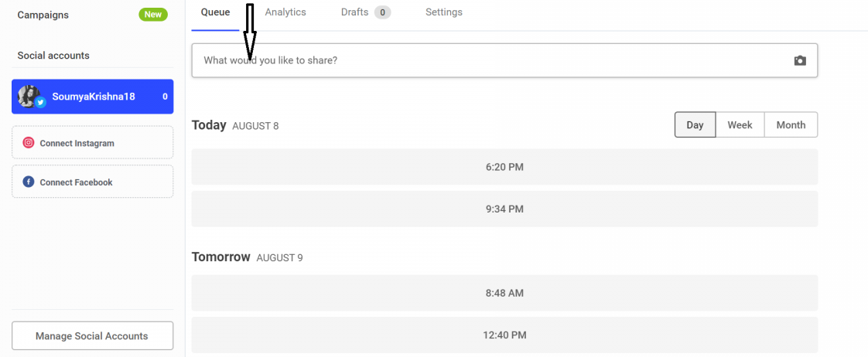Click the 'What would you like to share?' field
This screenshot has height=357, width=868.
coord(504,60)
